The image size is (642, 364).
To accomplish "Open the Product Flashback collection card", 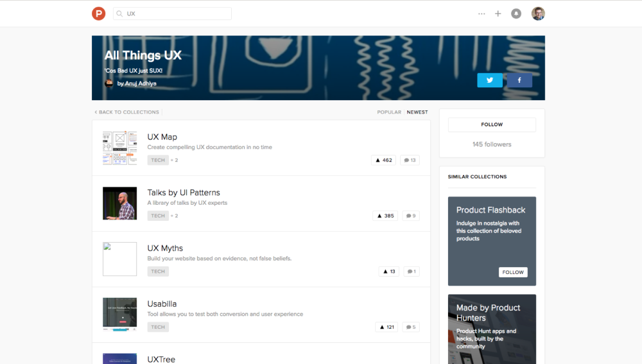I will tap(492, 241).
